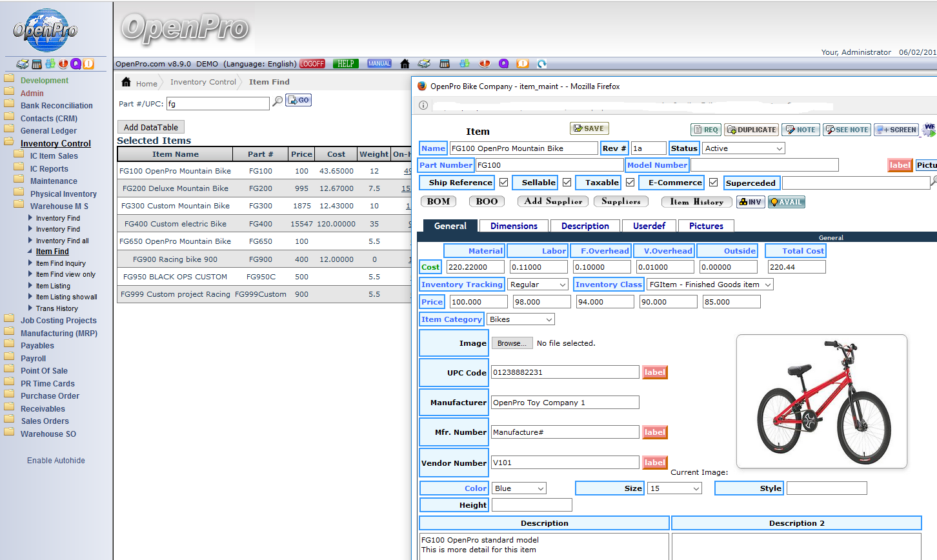The image size is (937, 560).
Task: Open the Userdef tab
Action: coord(649,226)
